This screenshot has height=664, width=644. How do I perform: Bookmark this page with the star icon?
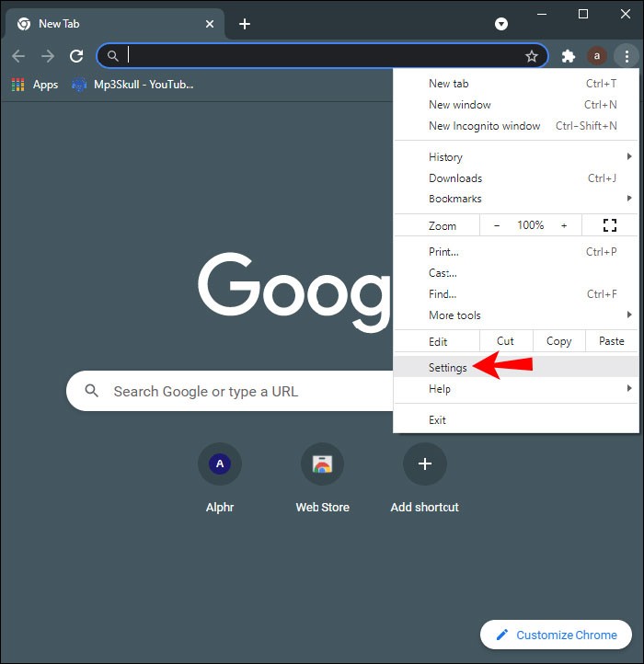(x=531, y=56)
